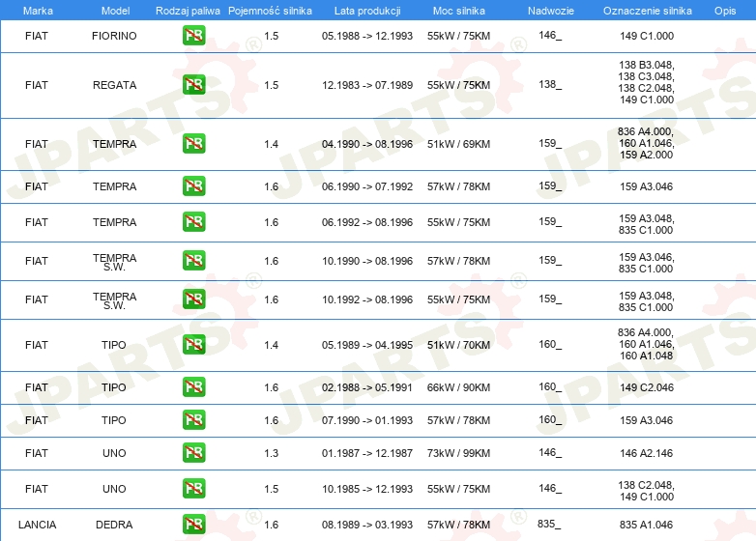
Task: Click the Nadwozie column header
Action: pyautogui.click(x=551, y=11)
